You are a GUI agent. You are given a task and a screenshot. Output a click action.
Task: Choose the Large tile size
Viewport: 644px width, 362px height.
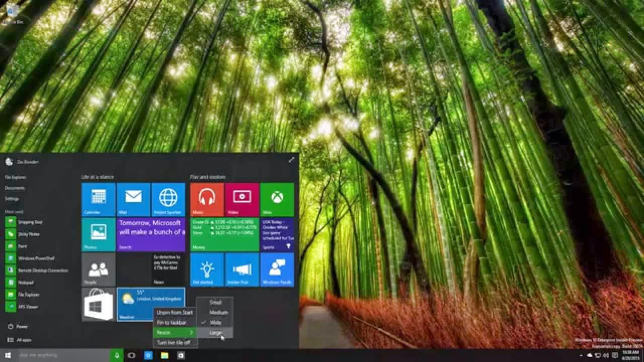pos(215,332)
